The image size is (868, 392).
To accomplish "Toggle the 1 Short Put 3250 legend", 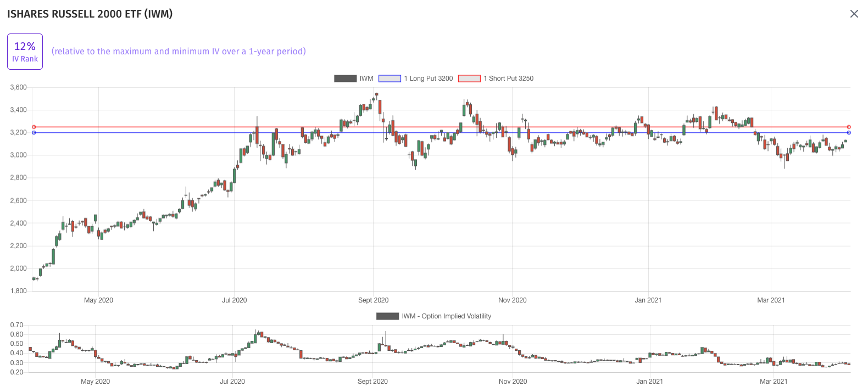I will [x=496, y=79].
